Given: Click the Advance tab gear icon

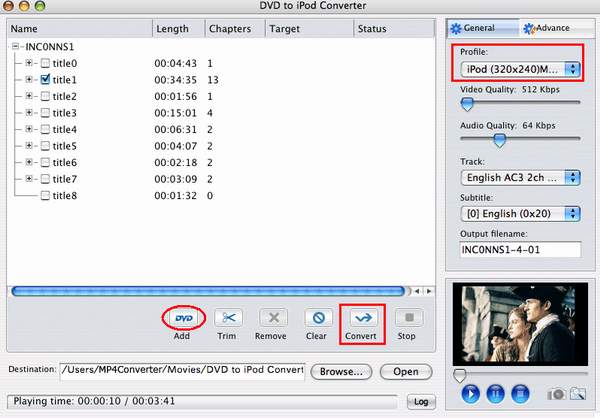Looking at the screenshot, I should (529, 29).
